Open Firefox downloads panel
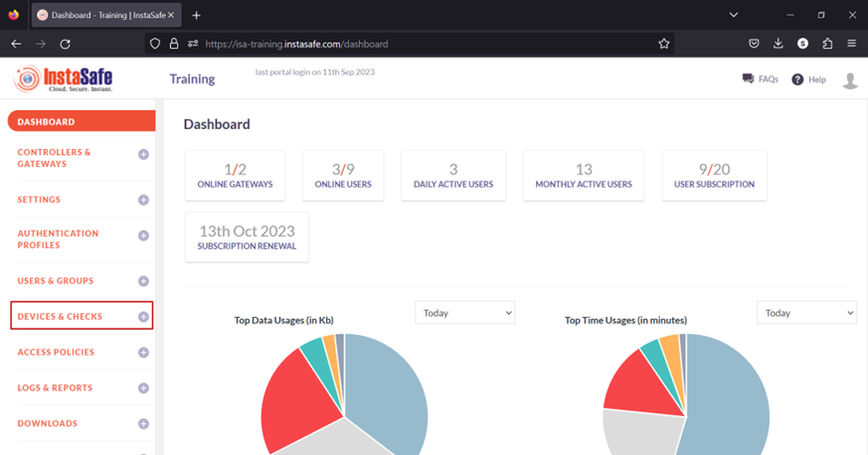868x455 pixels. 778,44
